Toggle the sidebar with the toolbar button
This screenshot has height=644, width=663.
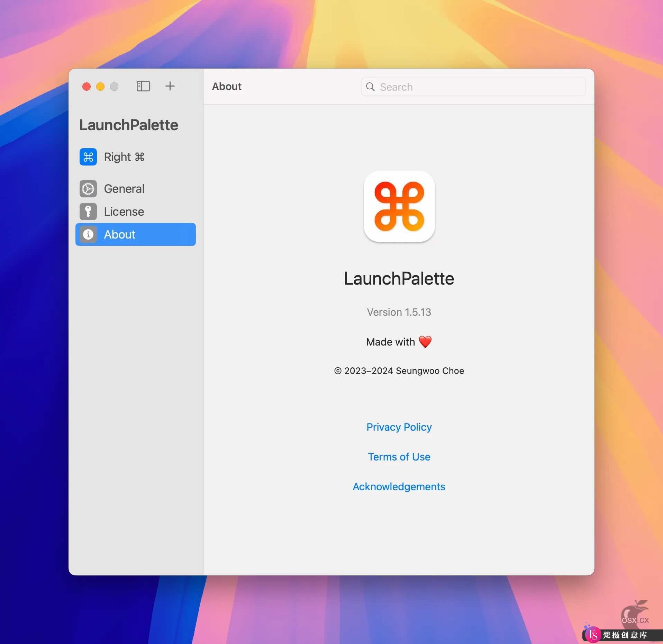pos(143,86)
